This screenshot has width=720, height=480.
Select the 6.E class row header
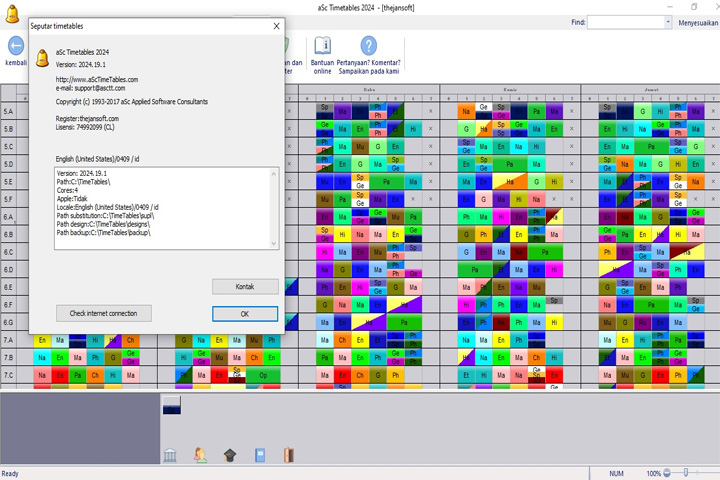coord(8,287)
